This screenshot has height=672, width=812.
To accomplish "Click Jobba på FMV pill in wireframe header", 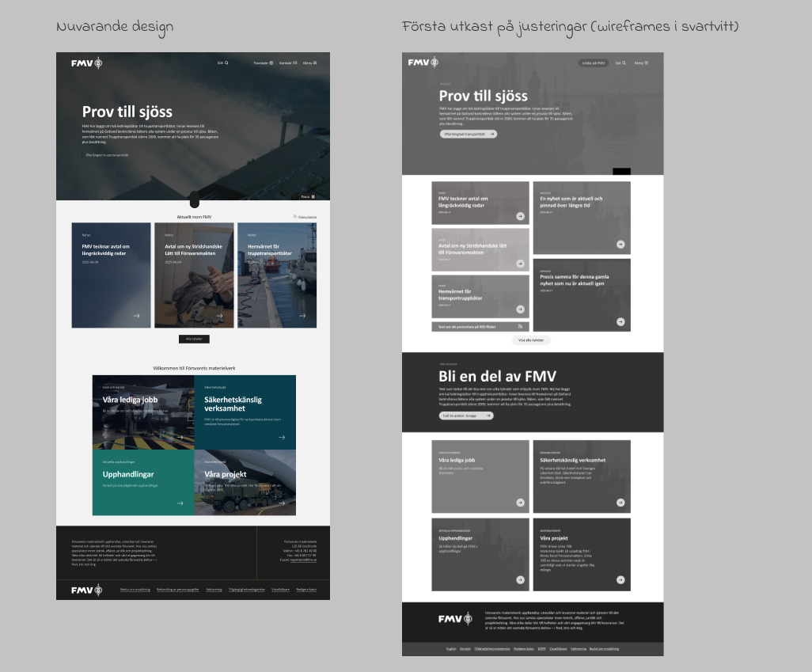I will click(x=594, y=63).
